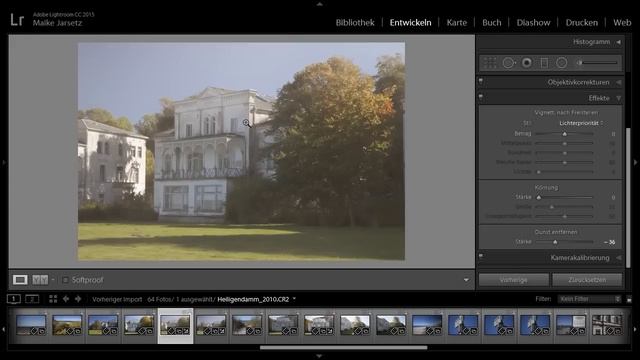Select the Entwickeln module
The image size is (640, 360).
(410, 23)
